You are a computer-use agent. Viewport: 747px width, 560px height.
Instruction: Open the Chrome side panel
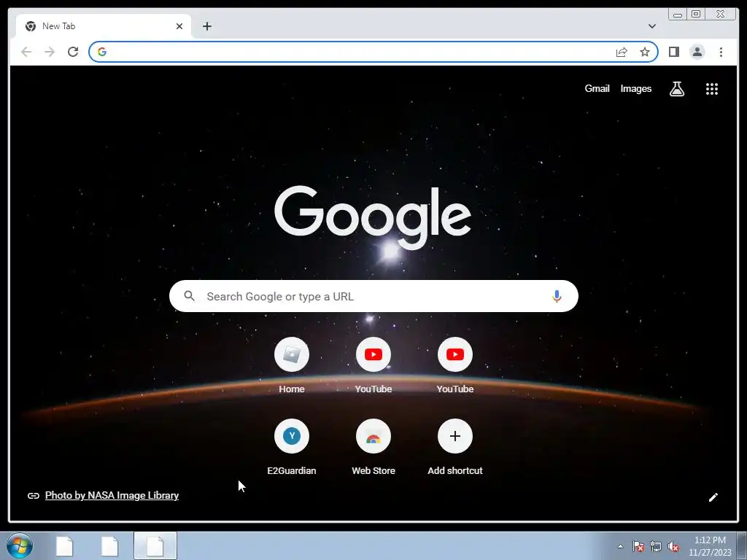(673, 52)
